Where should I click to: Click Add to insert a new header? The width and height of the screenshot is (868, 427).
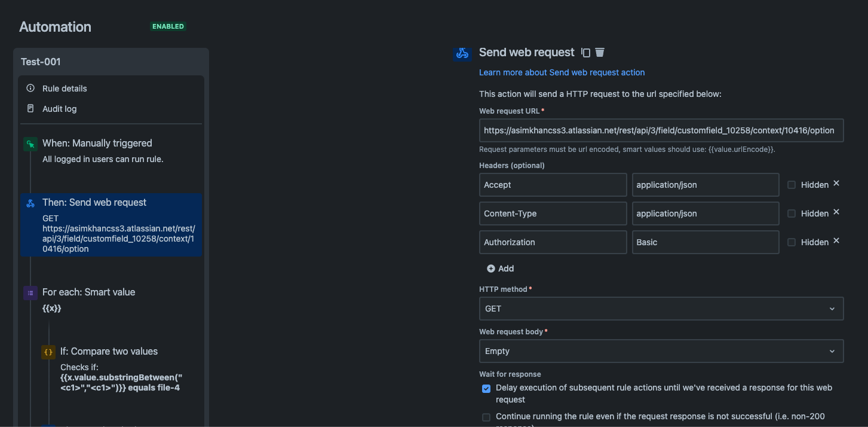pyautogui.click(x=501, y=268)
